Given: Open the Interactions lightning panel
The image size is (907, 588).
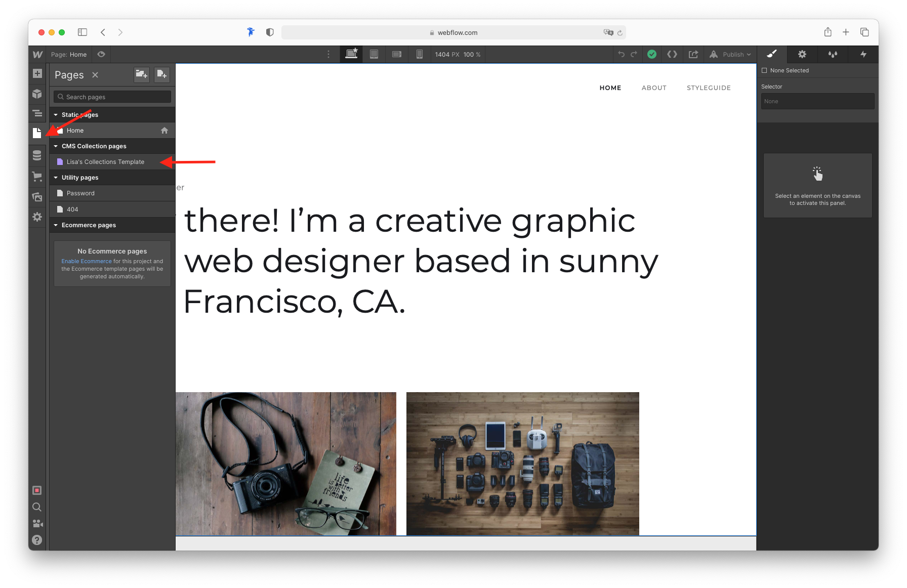Looking at the screenshot, I should 863,54.
